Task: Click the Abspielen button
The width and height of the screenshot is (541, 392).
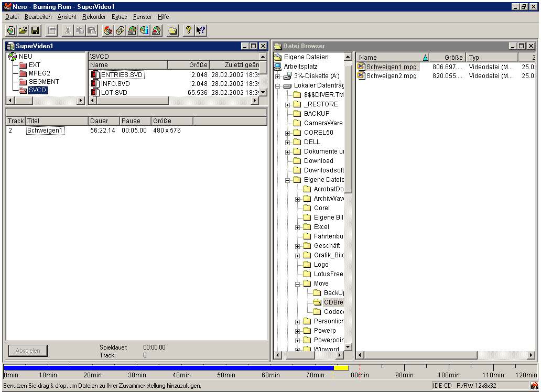Action: [x=28, y=351]
